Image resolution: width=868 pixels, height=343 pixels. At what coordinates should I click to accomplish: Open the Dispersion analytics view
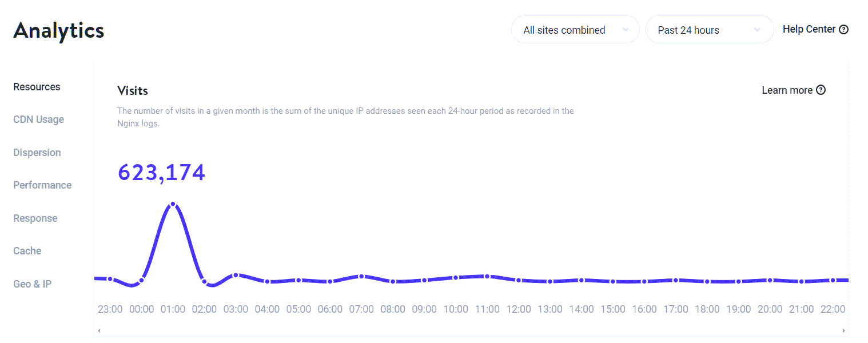[37, 152]
